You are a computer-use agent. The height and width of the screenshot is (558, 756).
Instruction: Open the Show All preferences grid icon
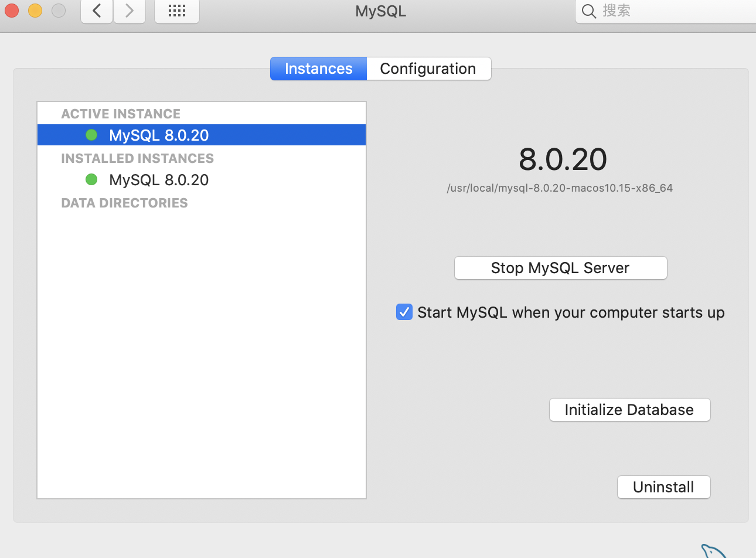pos(176,11)
